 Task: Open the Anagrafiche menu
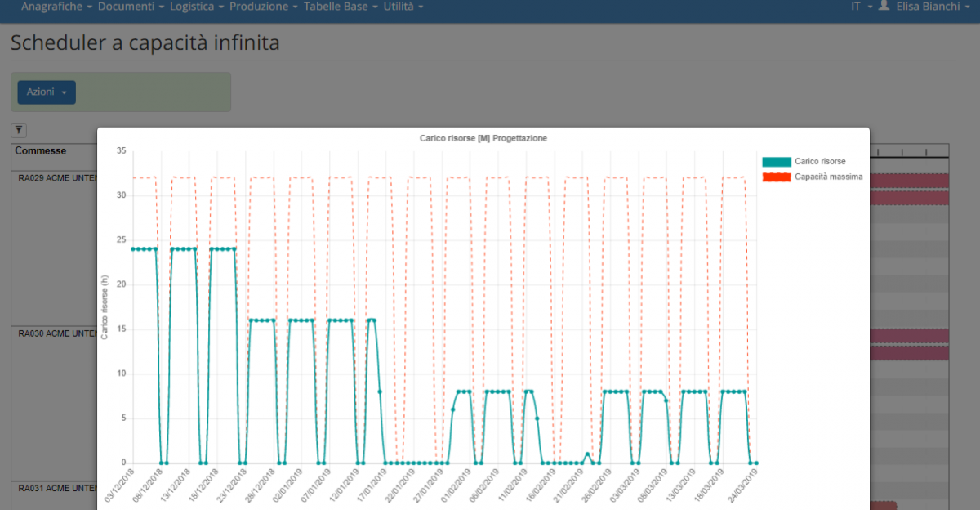56,7
